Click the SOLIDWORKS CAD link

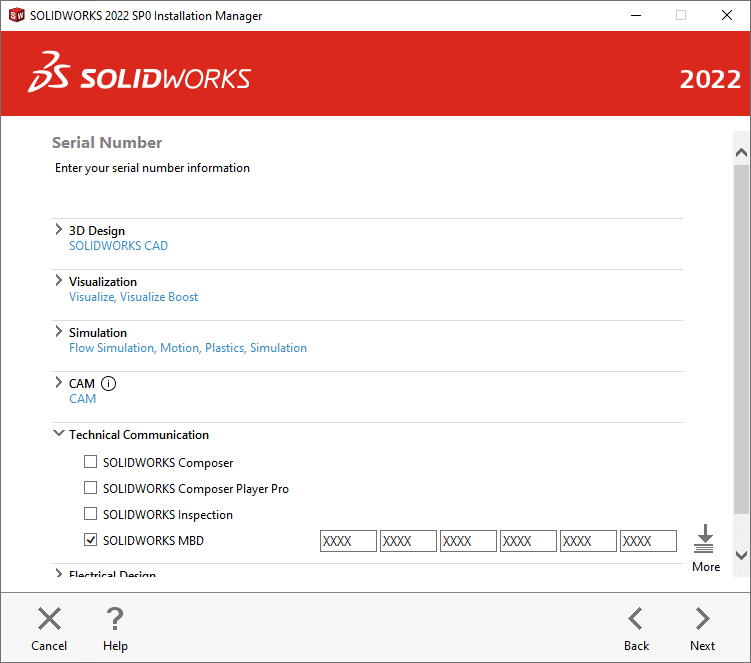tap(118, 246)
